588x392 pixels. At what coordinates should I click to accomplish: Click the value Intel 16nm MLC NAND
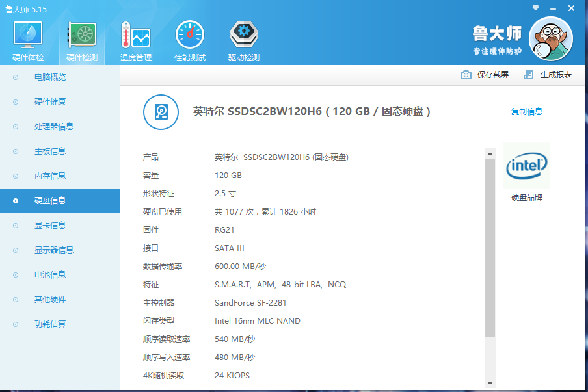pyautogui.click(x=258, y=320)
